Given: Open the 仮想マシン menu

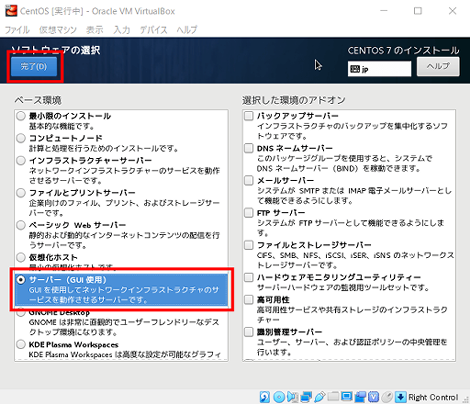Looking at the screenshot, I should pos(58,30).
